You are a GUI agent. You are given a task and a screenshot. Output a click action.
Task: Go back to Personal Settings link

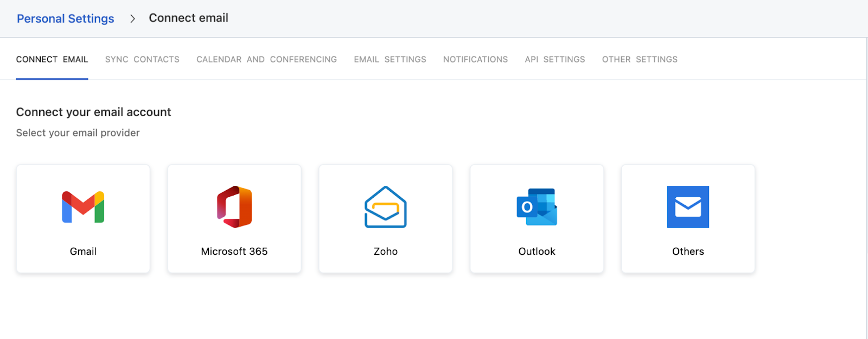[x=66, y=18]
